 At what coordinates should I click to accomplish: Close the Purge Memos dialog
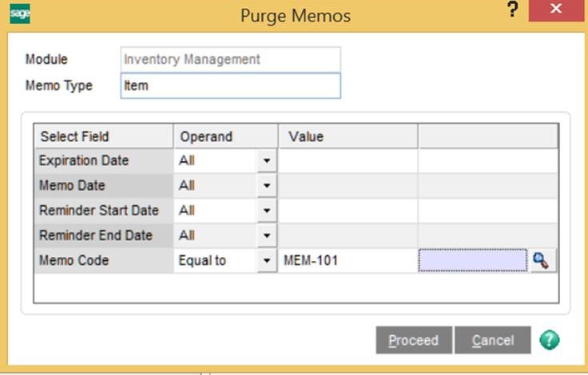pos(557,10)
